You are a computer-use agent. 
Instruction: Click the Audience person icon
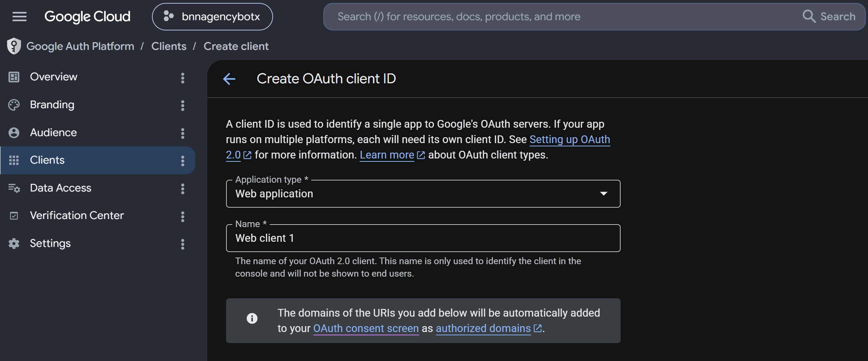tap(14, 133)
